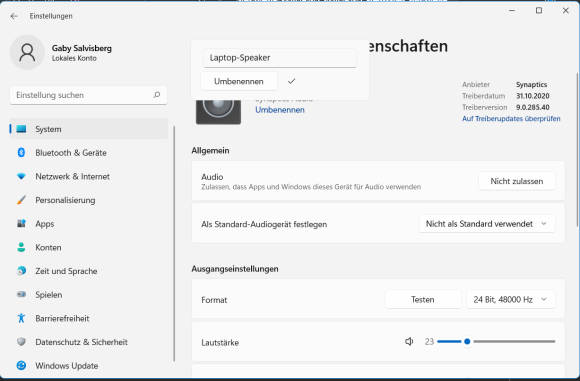The height and width of the screenshot is (381, 580).
Task: Click the search magnifier icon
Action: pos(157,95)
